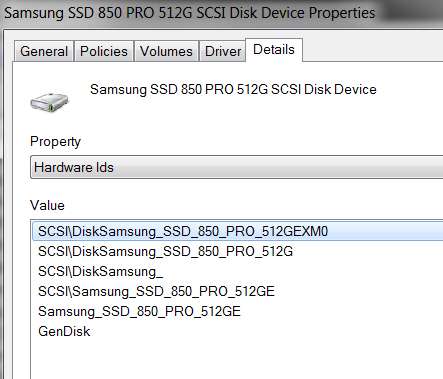
Task: Select the Driver tab
Action: point(223,51)
